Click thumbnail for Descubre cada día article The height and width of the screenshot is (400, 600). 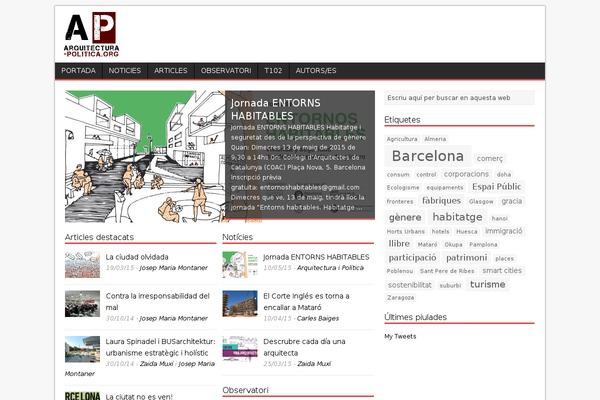(x=240, y=349)
